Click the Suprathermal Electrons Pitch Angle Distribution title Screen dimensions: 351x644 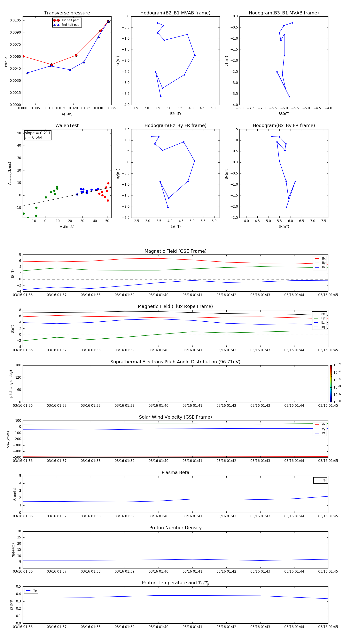point(175,362)
